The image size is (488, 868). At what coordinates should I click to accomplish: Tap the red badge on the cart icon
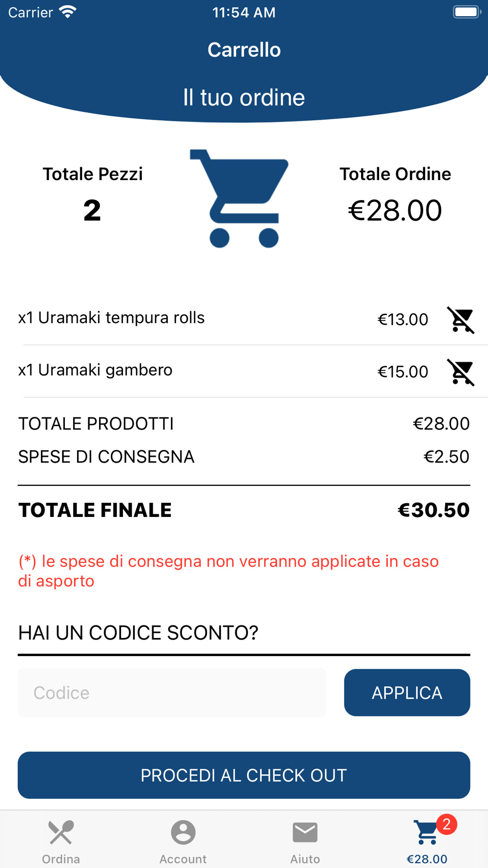coord(447,825)
